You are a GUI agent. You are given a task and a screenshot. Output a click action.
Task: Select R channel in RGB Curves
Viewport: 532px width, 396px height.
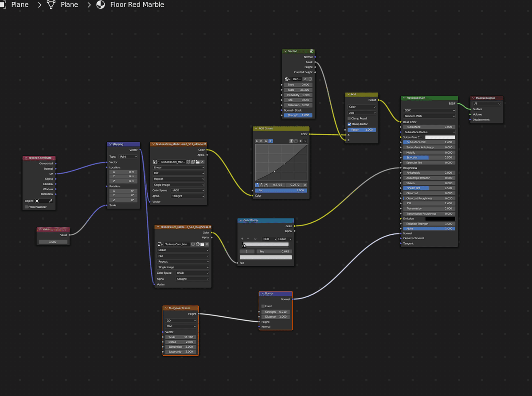click(262, 141)
